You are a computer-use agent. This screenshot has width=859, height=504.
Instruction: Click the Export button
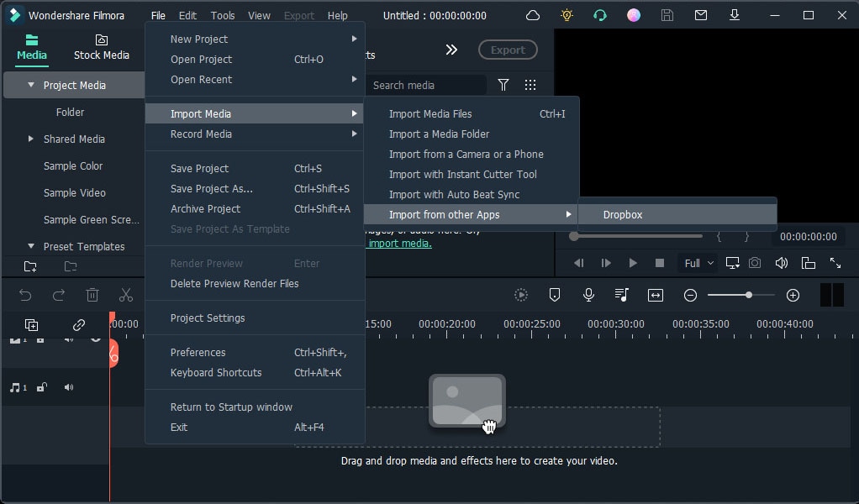tap(508, 50)
